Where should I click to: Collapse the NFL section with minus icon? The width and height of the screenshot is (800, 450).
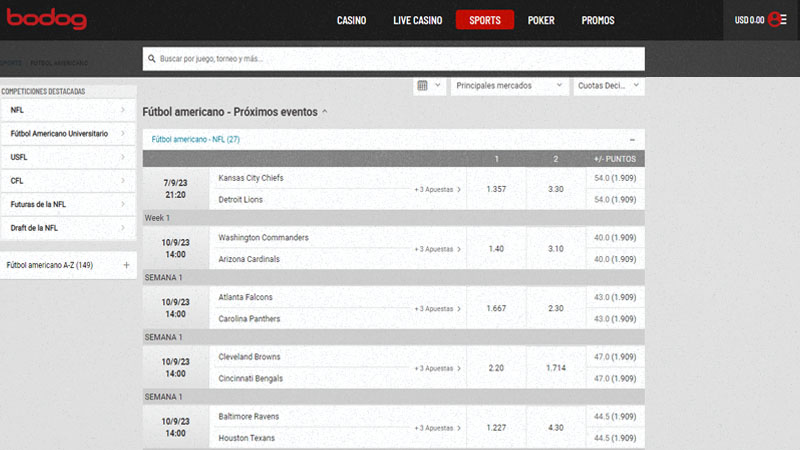632,140
